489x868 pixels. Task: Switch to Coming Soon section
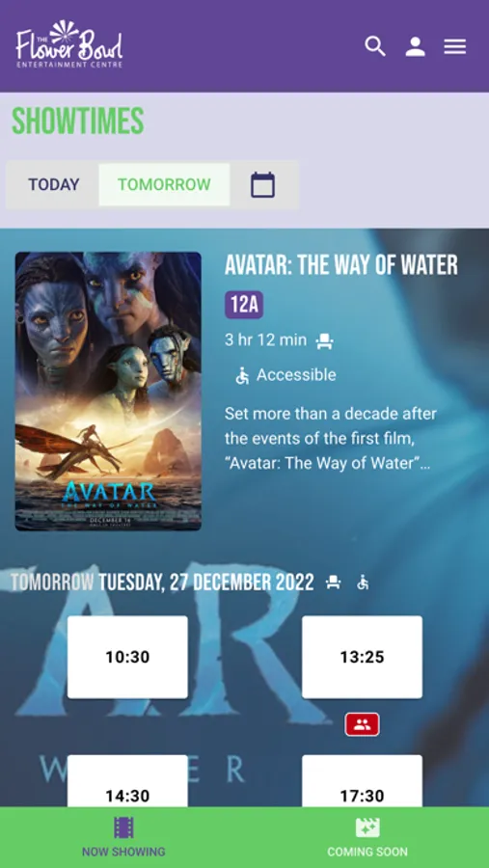tap(367, 837)
